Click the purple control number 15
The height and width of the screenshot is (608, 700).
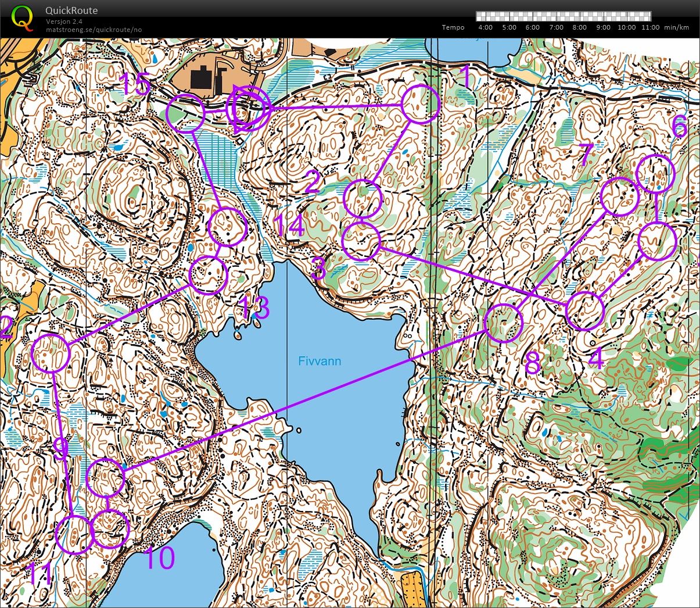point(134,85)
